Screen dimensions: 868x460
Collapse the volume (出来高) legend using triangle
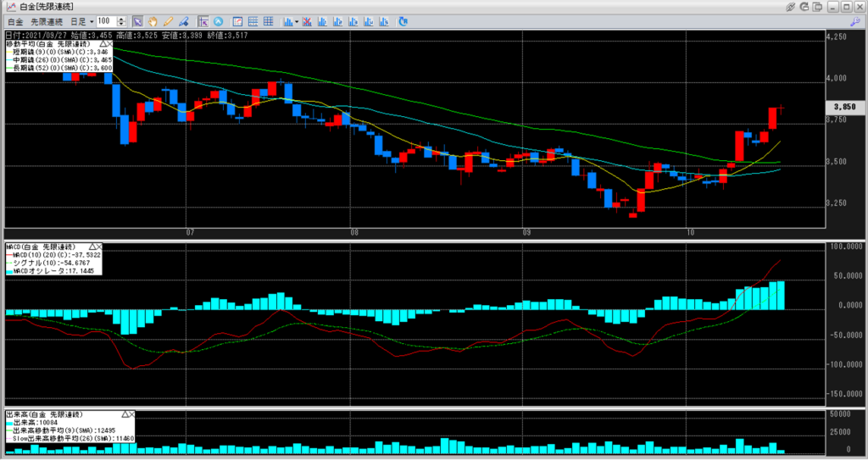[125, 413]
